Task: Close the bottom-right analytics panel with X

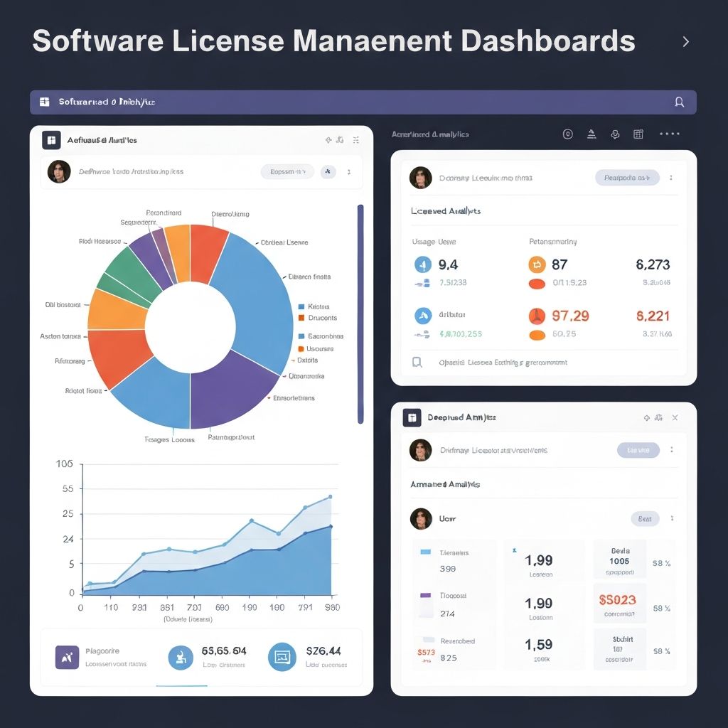Action: pyautogui.click(x=675, y=418)
